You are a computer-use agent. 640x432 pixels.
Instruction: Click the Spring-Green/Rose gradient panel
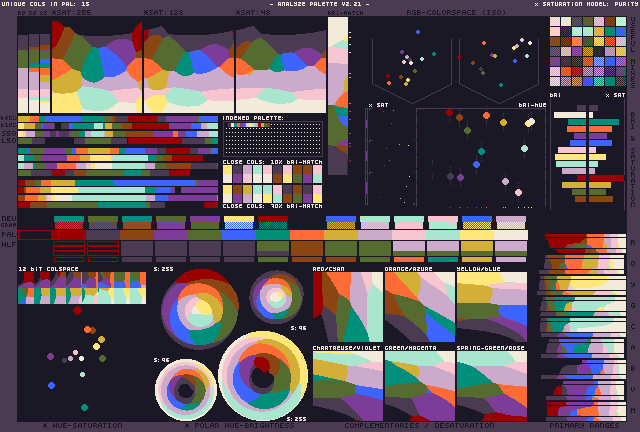coord(491,386)
